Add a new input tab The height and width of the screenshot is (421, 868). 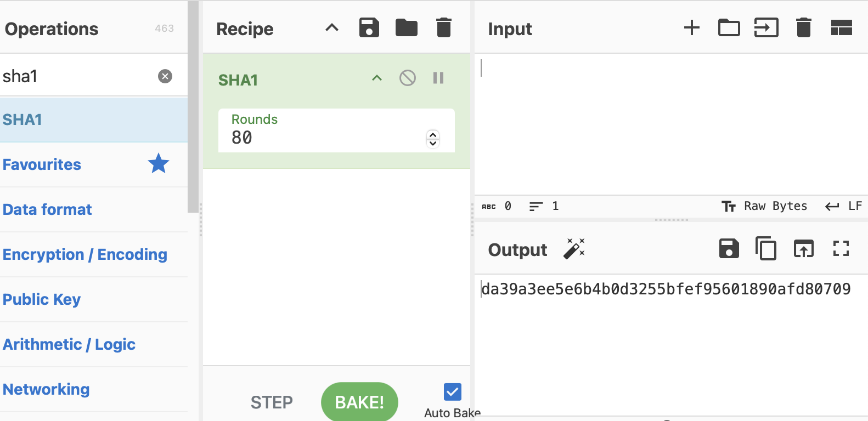point(692,27)
